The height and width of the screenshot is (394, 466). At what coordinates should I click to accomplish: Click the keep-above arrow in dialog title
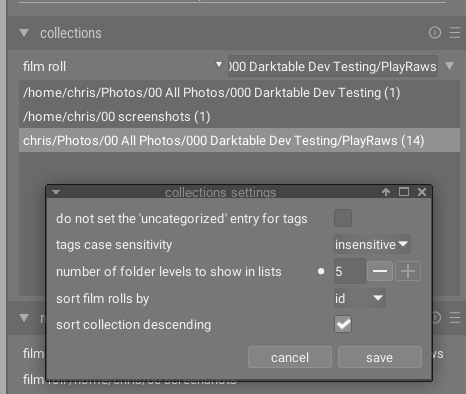pyautogui.click(x=386, y=192)
